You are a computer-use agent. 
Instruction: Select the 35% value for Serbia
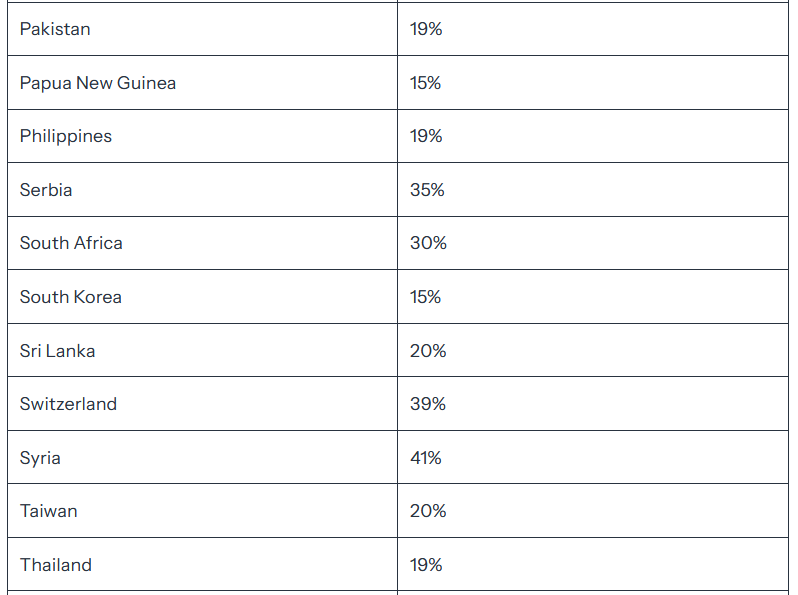coord(427,190)
